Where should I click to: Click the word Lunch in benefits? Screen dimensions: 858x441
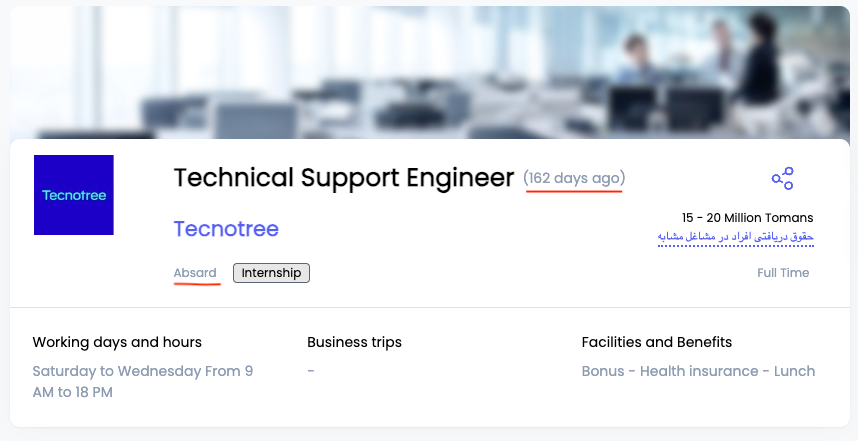point(795,371)
